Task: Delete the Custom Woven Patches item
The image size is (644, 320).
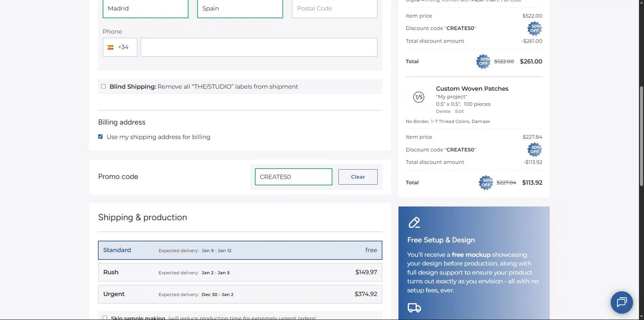Action: pos(443,111)
